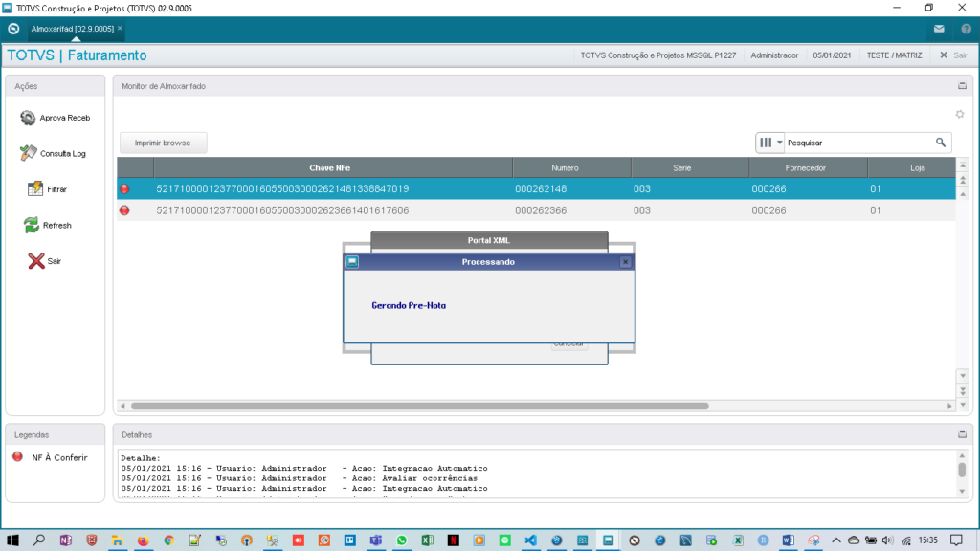This screenshot has width=980, height=551.
Task: Open the mail messages icon
Action: [939, 29]
